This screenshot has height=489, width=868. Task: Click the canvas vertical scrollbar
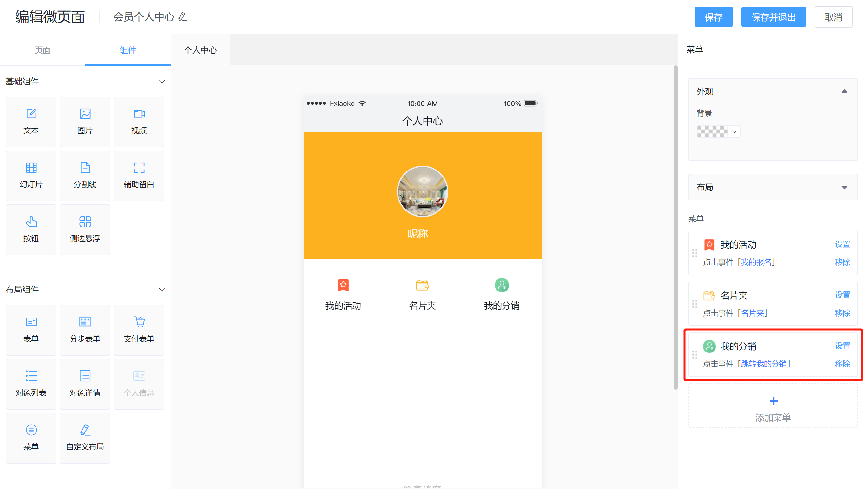pyautogui.click(x=675, y=228)
